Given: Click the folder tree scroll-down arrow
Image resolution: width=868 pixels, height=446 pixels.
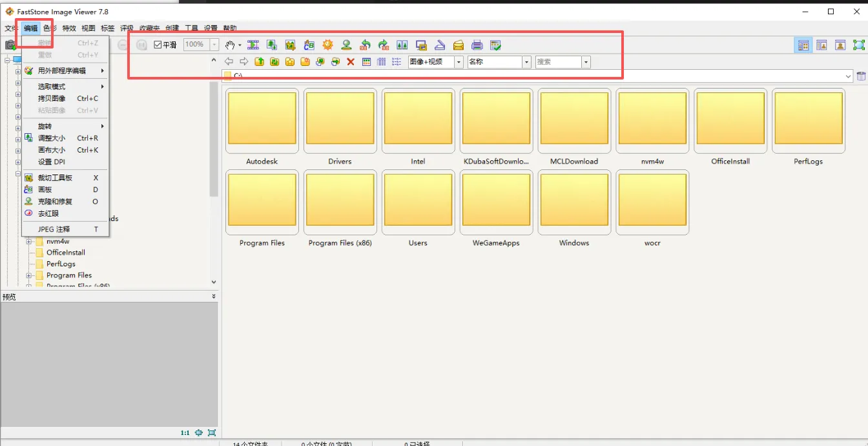Looking at the screenshot, I should [214, 282].
